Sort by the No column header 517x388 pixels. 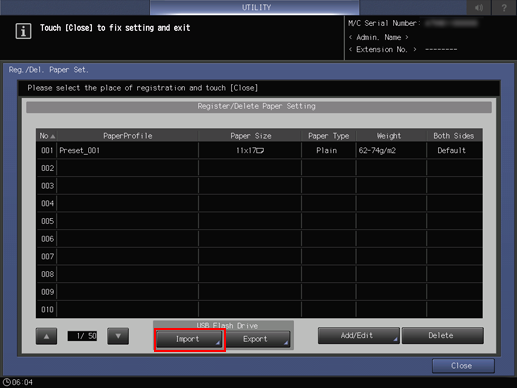[47, 136]
